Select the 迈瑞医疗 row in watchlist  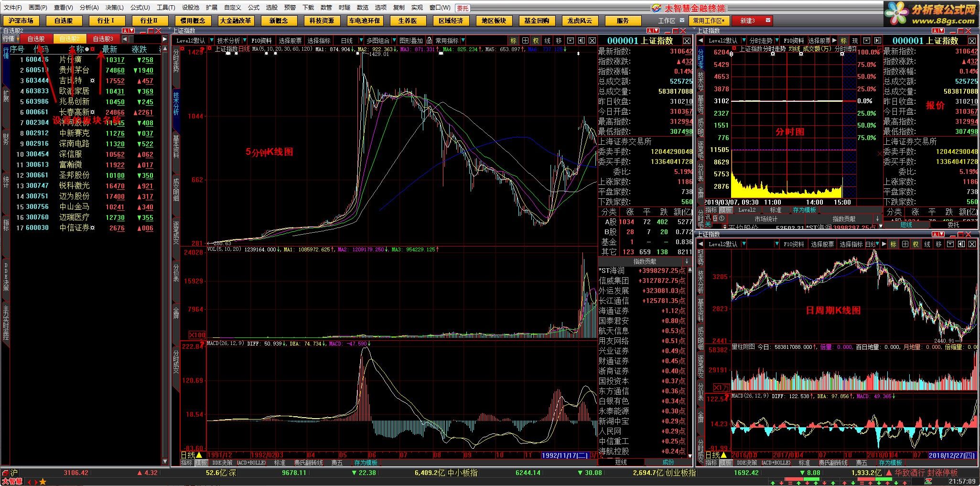[x=86, y=217]
